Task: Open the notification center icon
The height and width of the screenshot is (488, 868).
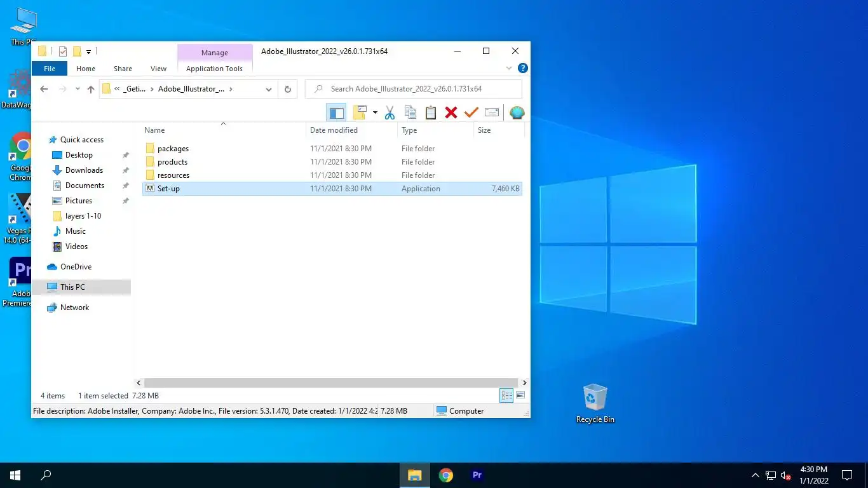Action: [847, 475]
